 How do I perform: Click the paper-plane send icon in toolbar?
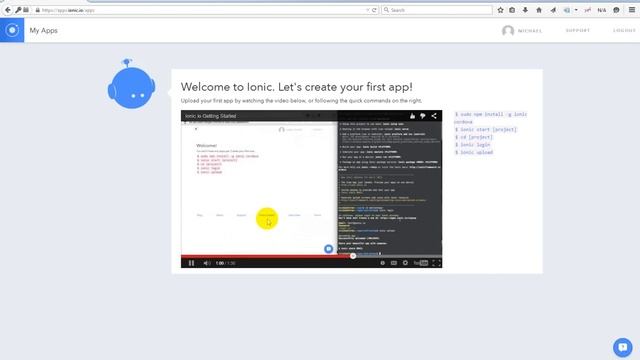tap(553, 10)
